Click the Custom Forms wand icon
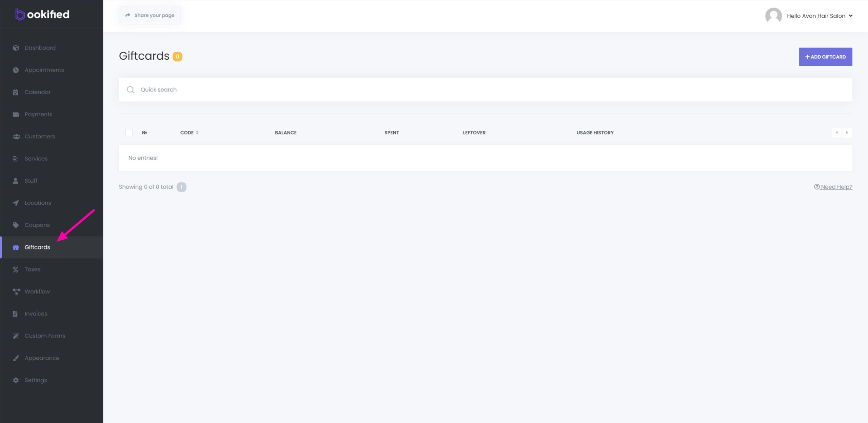Screen dimensions: 868x423 pyautogui.click(x=16, y=336)
